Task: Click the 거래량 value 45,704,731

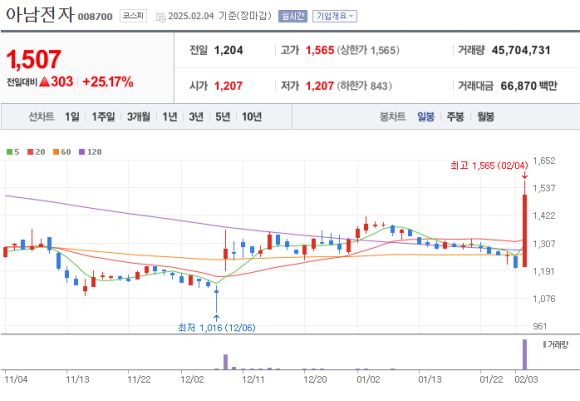Action: click(521, 50)
